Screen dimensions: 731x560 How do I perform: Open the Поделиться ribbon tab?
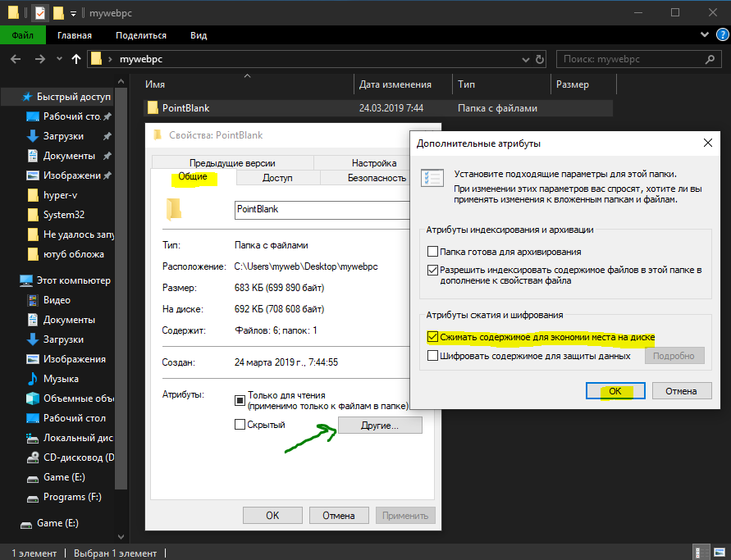(141, 35)
